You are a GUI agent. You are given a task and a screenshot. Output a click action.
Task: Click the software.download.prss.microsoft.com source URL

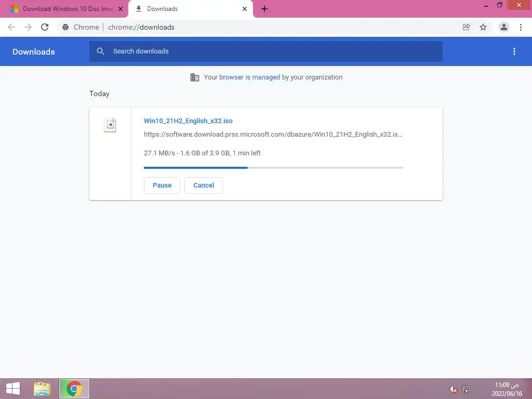(273, 135)
